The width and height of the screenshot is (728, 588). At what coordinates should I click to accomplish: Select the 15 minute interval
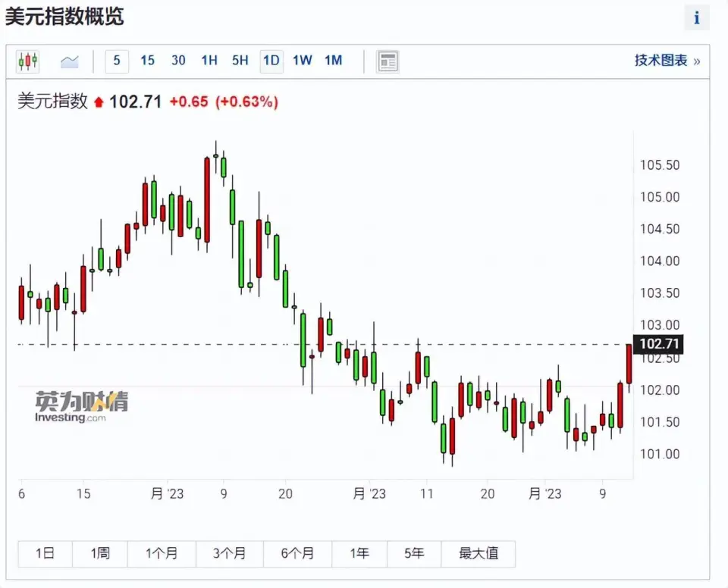tap(147, 61)
